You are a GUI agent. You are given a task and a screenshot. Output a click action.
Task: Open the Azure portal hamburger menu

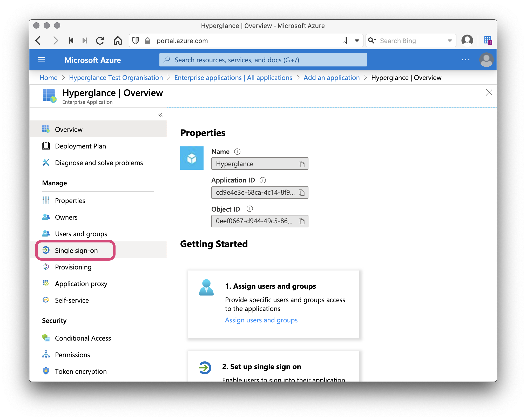point(41,60)
